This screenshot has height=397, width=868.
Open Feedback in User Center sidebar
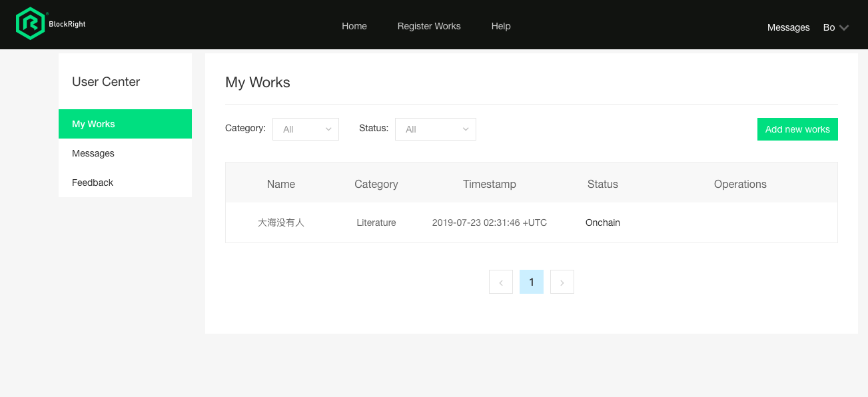(125, 183)
